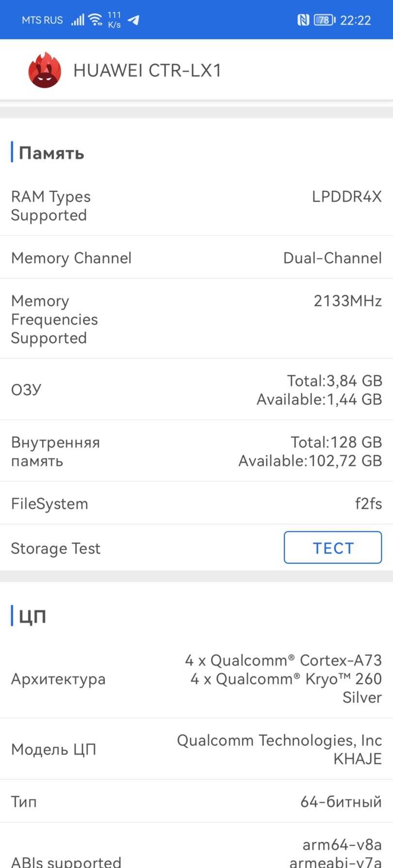The width and height of the screenshot is (393, 868).
Task: Tap the RAM Types Supported row
Action: pyautogui.click(x=196, y=206)
